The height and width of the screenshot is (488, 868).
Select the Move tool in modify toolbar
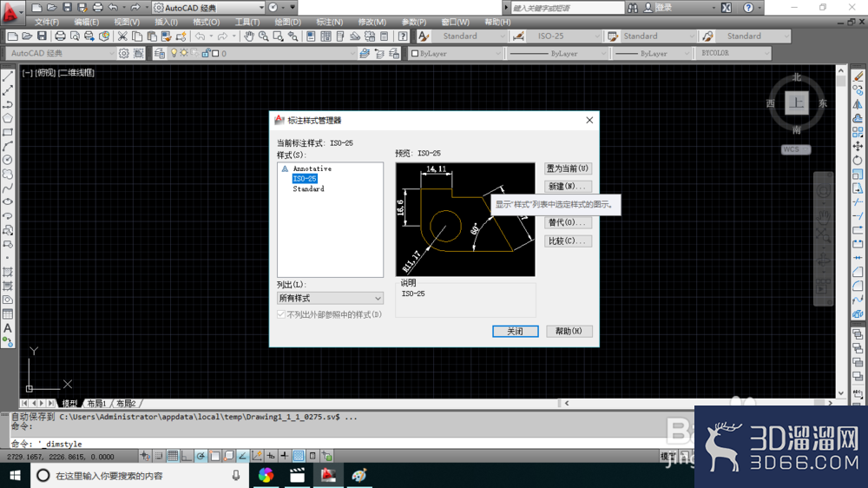coord(858,146)
